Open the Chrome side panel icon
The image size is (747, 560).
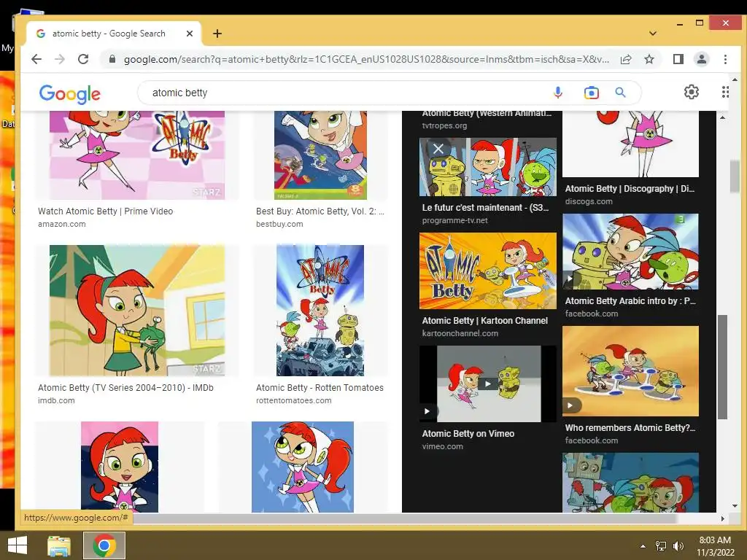(678, 59)
